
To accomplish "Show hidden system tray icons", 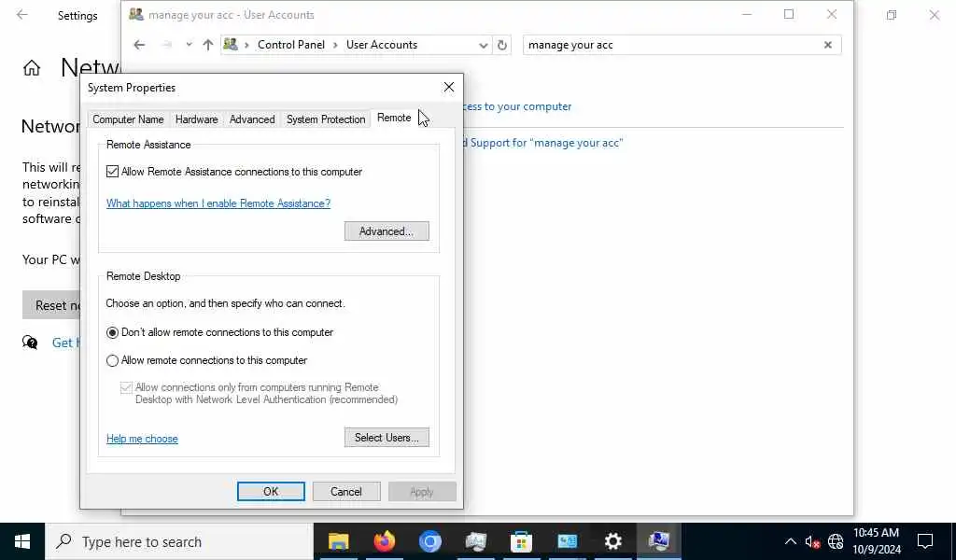I will tap(790, 541).
